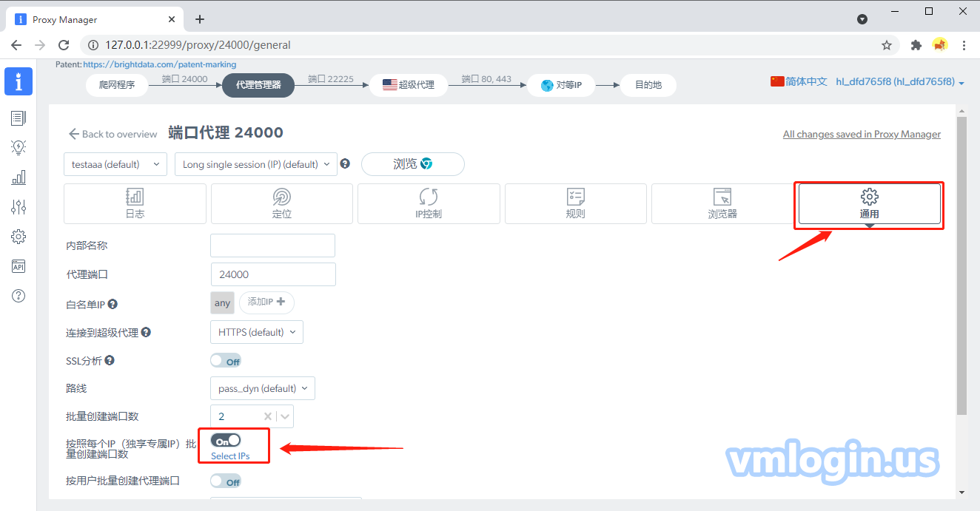Open the browser extensions puzzle icon
This screenshot has width=980, height=511.
pyautogui.click(x=916, y=45)
